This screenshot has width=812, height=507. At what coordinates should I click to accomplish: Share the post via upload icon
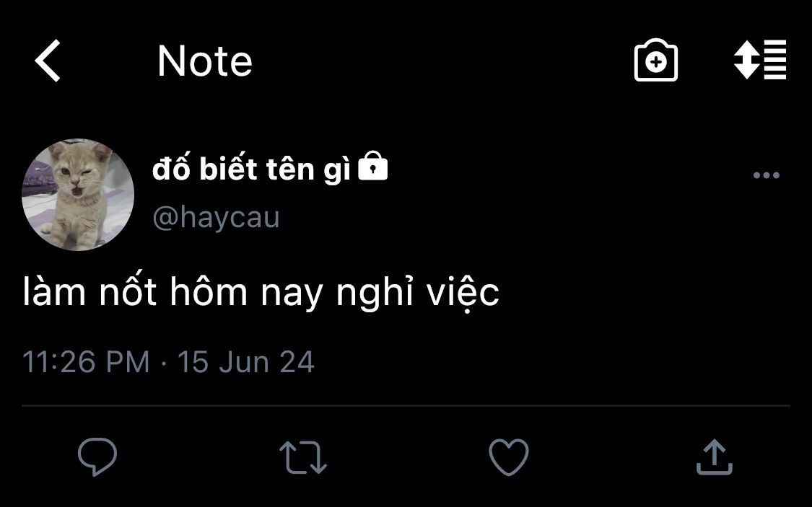point(715,457)
